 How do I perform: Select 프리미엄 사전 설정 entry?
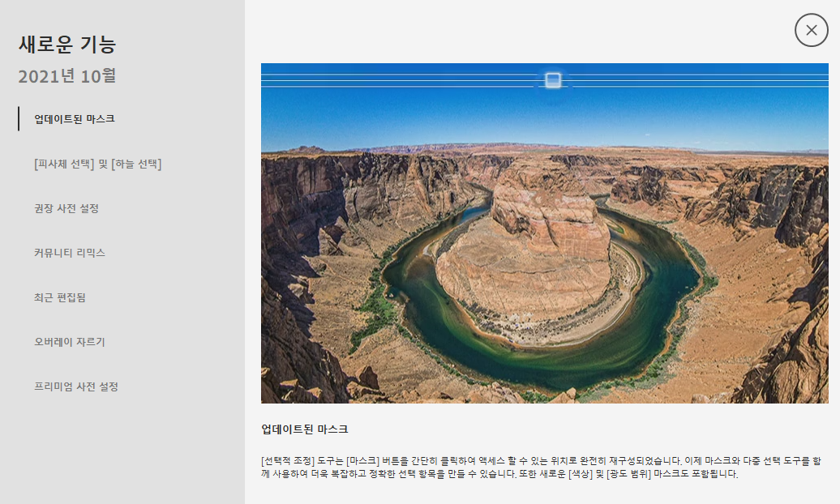click(x=76, y=387)
